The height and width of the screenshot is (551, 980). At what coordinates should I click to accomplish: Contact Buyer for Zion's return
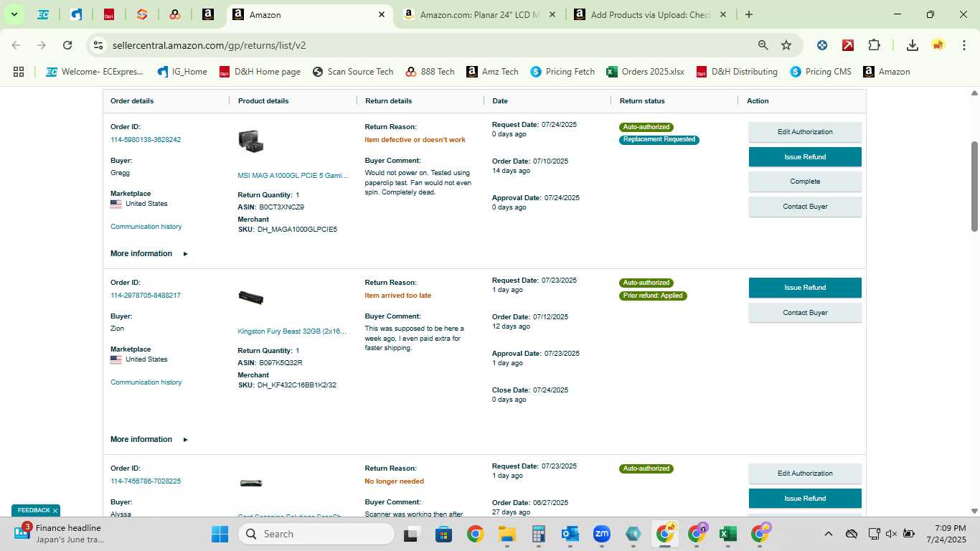[805, 313]
